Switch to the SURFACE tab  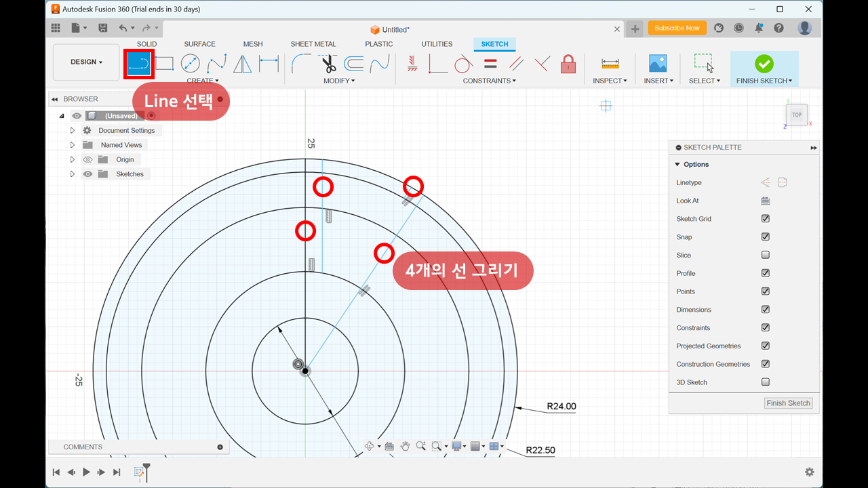coord(199,44)
